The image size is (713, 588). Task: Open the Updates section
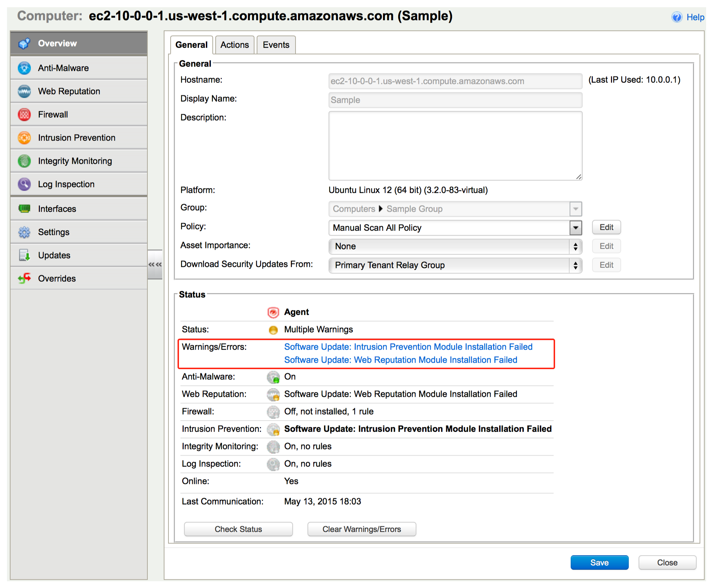pyautogui.click(x=79, y=255)
